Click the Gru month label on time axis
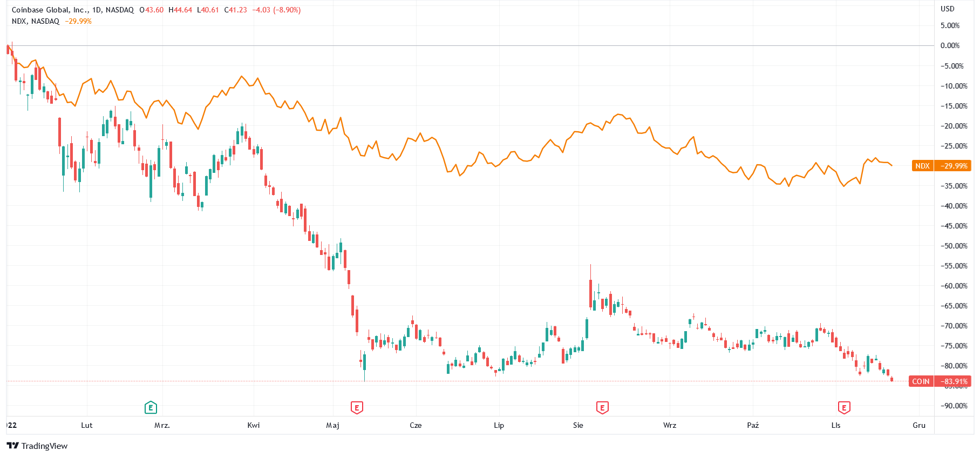 pos(919,425)
